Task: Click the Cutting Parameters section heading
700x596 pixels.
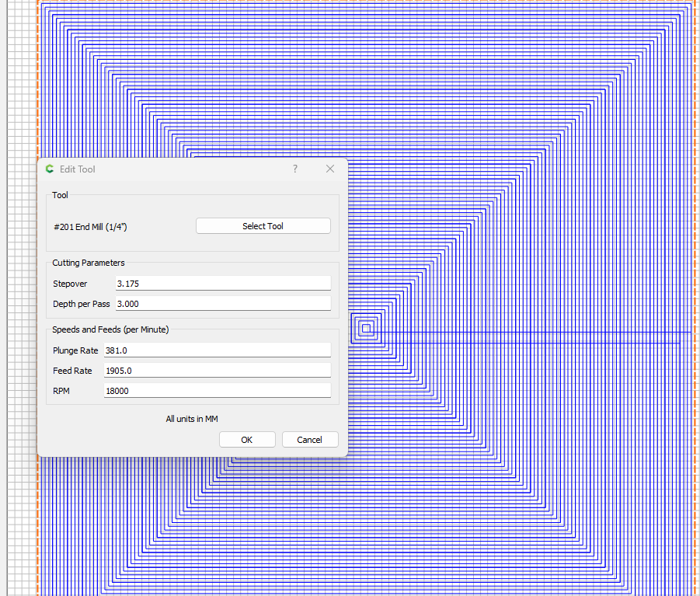Action: [89, 263]
